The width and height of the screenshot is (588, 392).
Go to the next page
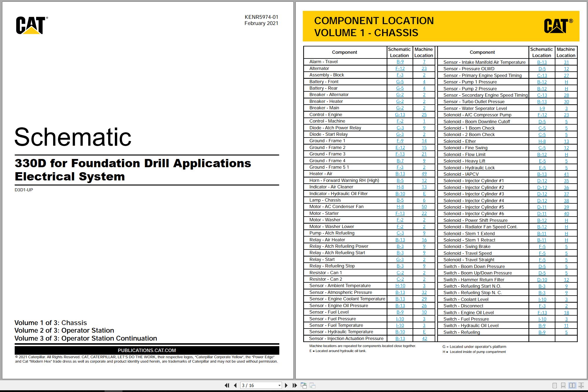pos(286,385)
